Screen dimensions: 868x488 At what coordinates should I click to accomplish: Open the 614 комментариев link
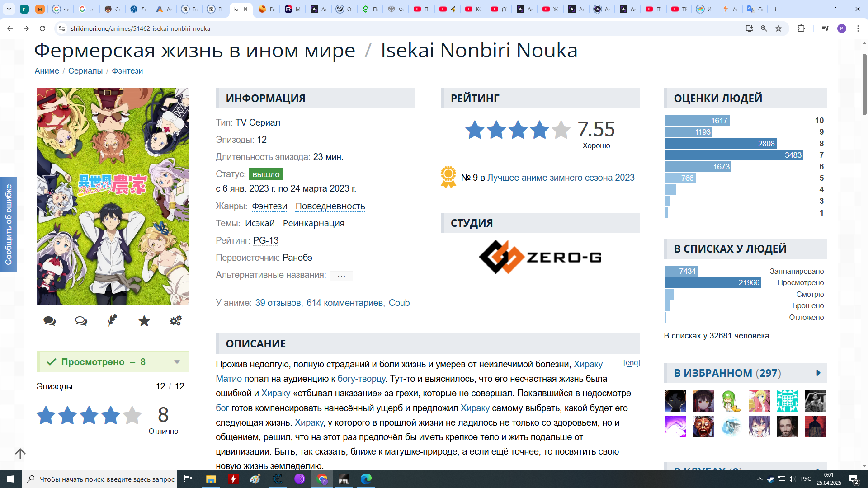coord(344,303)
